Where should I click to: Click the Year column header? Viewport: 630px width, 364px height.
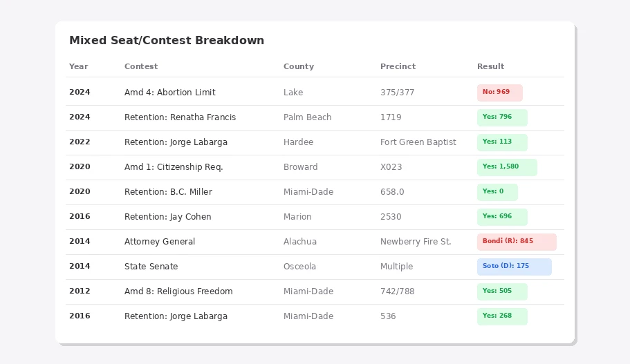[79, 66]
